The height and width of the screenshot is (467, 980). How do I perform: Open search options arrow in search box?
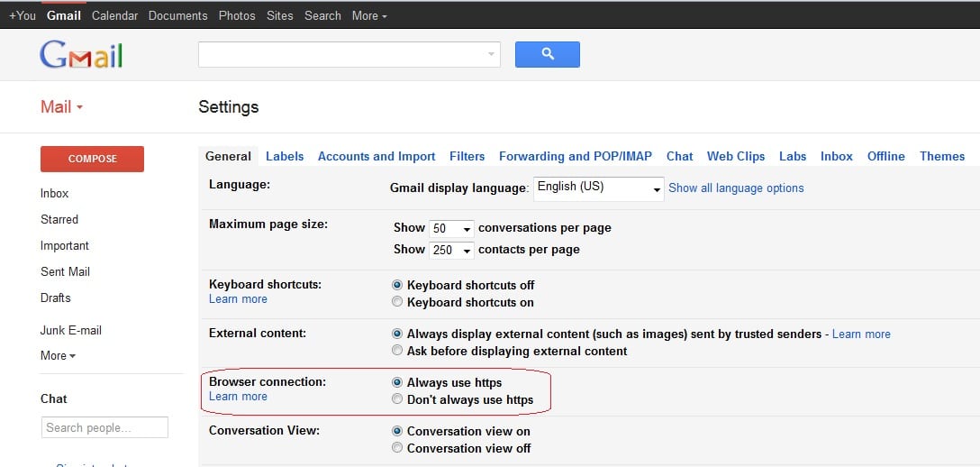point(491,54)
